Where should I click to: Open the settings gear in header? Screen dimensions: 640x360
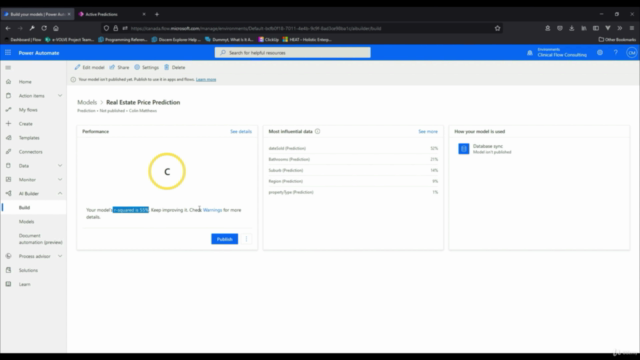pos(600,53)
